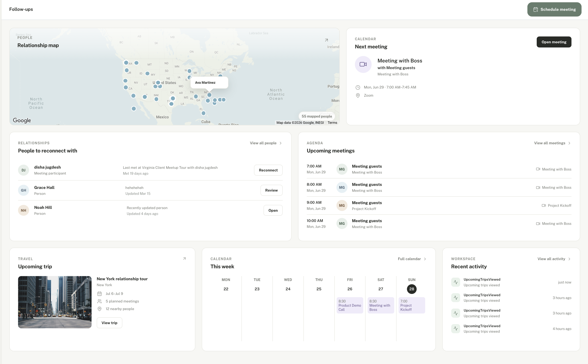Click the calendar icon beside Jul 6–Jul 9

coord(100,294)
